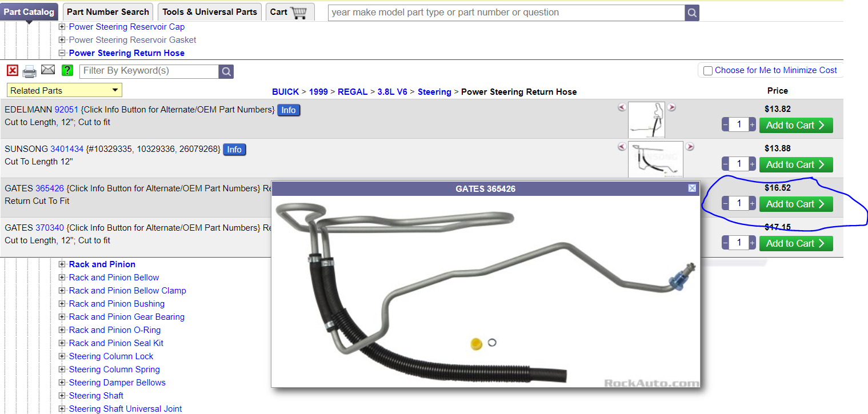Expand the Power Steering Reservoir Cap node
The height and width of the screenshot is (414, 868).
pos(62,27)
